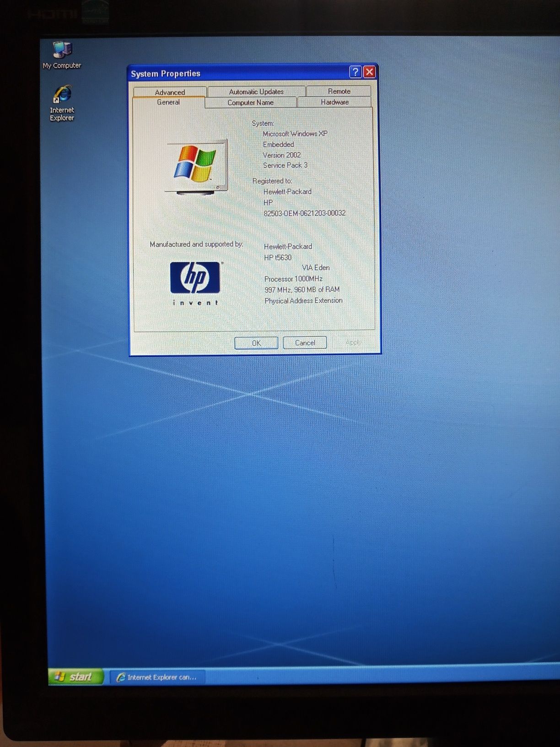Click the 'Manufactured and supported by:' label

[196, 244]
